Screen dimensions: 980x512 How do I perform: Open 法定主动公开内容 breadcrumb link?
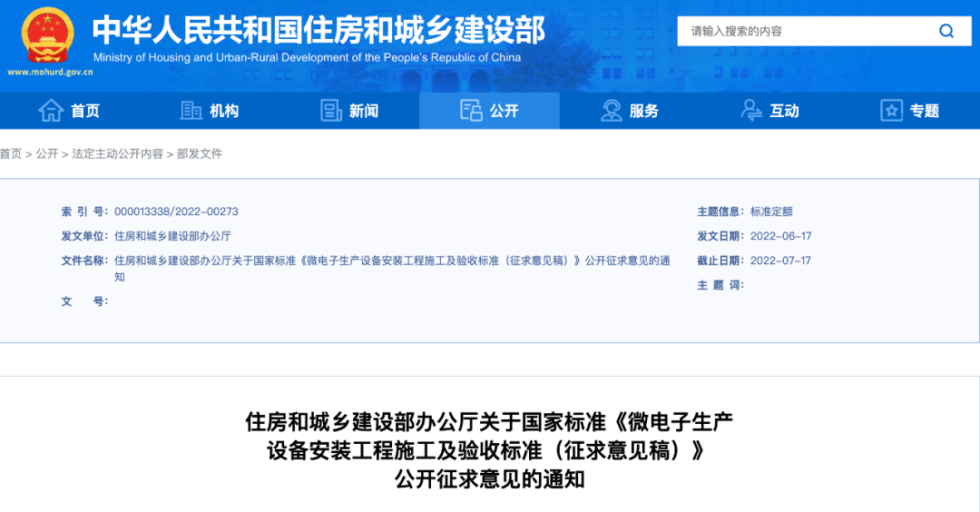pyautogui.click(x=118, y=154)
